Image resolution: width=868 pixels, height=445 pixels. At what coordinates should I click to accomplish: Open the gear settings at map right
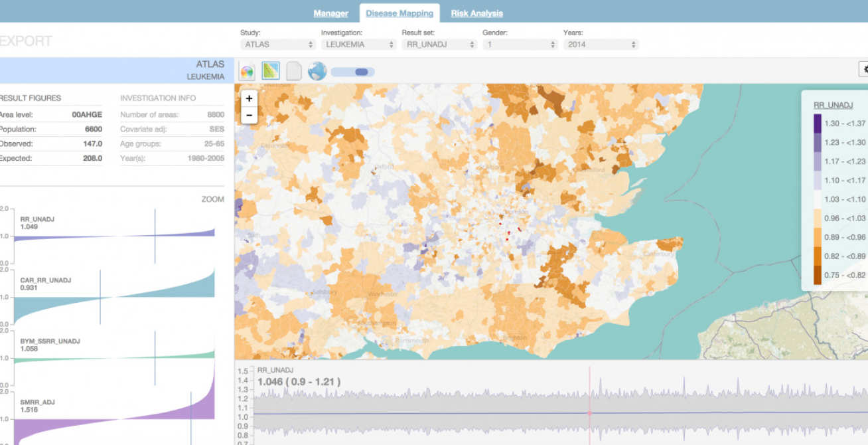pos(864,69)
